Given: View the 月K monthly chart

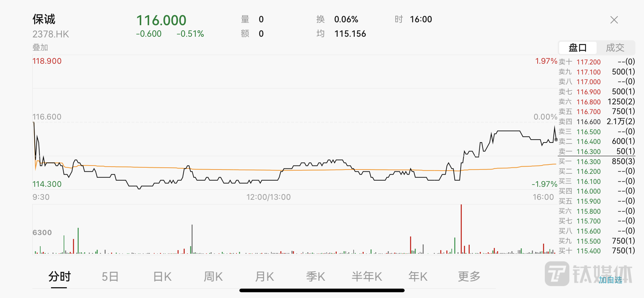Looking at the screenshot, I should [x=264, y=276].
